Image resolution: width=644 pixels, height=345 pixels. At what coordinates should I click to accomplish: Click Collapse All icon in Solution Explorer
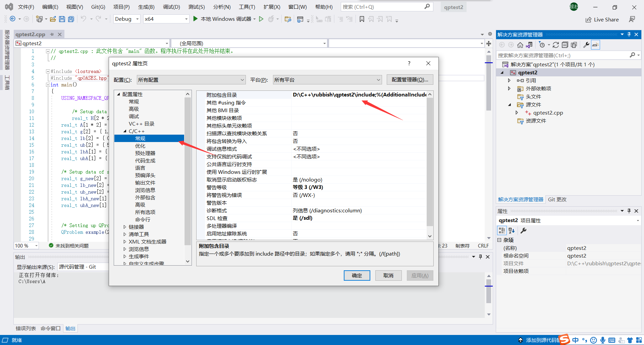(x=565, y=45)
